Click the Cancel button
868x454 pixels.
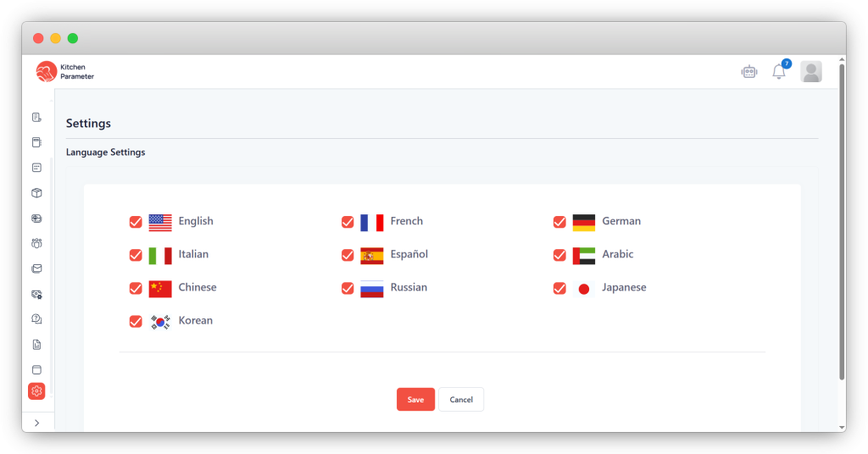coord(461,400)
